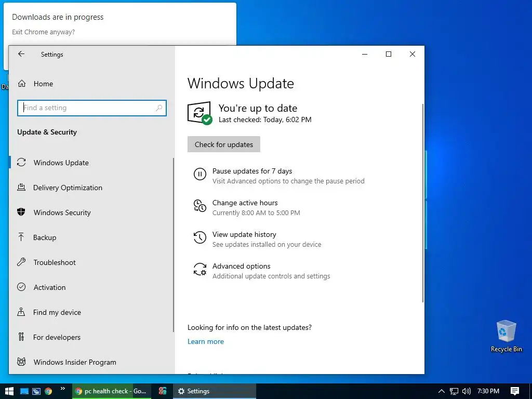Switch to pc health check Chrome taskbar window
The width and height of the screenshot is (532, 399).
112,391
